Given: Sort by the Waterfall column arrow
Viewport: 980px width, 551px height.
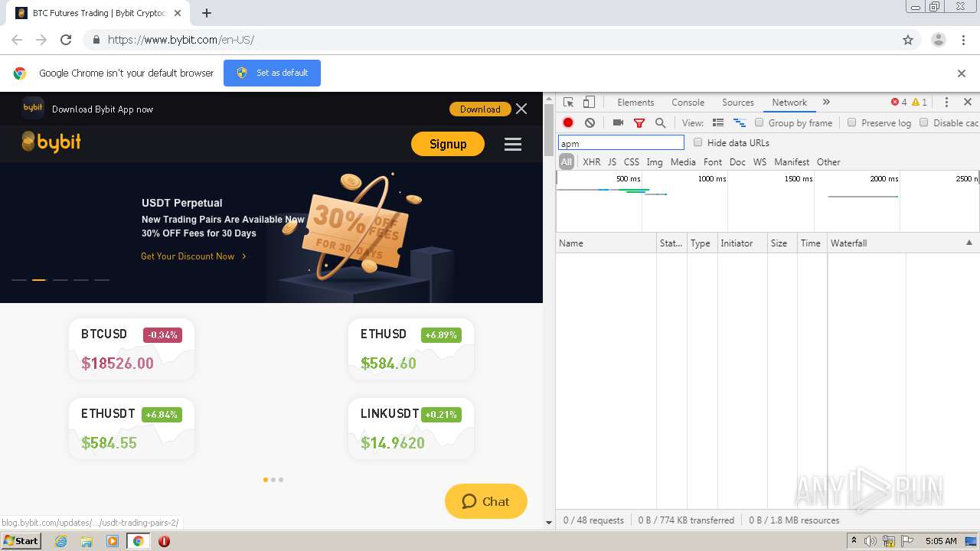Looking at the screenshot, I should (969, 243).
